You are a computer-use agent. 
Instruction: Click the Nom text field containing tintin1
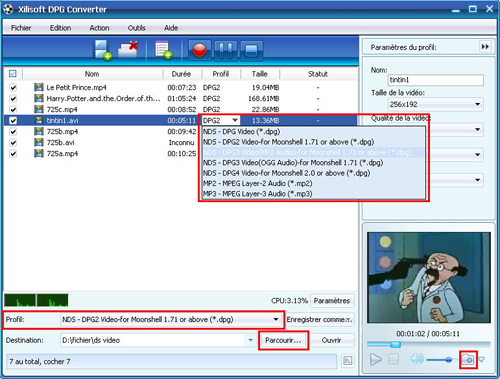[x=436, y=80]
